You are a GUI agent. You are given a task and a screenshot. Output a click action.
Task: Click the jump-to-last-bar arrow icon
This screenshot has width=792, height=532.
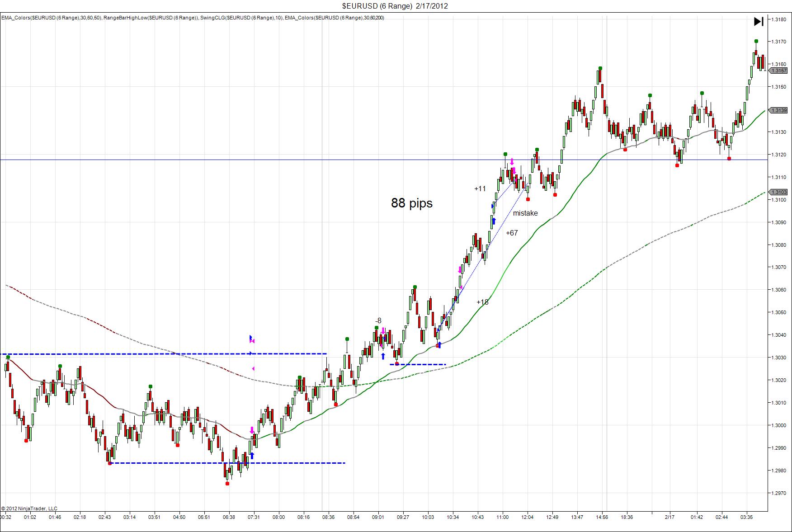759,21
